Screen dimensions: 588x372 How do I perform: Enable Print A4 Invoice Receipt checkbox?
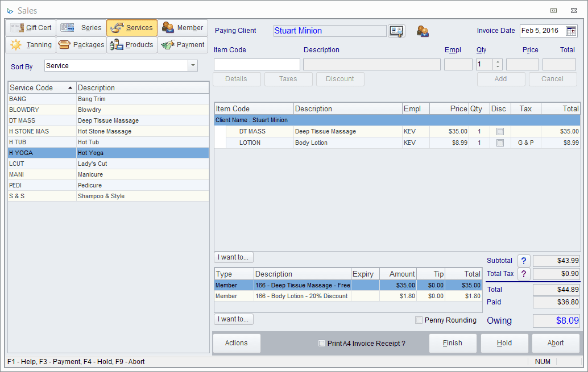[321, 343]
